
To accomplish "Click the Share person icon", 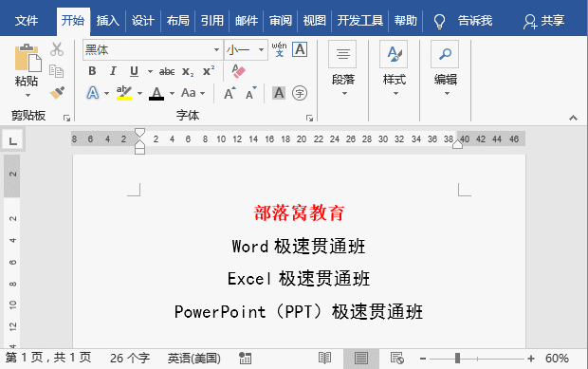I will coord(530,22).
